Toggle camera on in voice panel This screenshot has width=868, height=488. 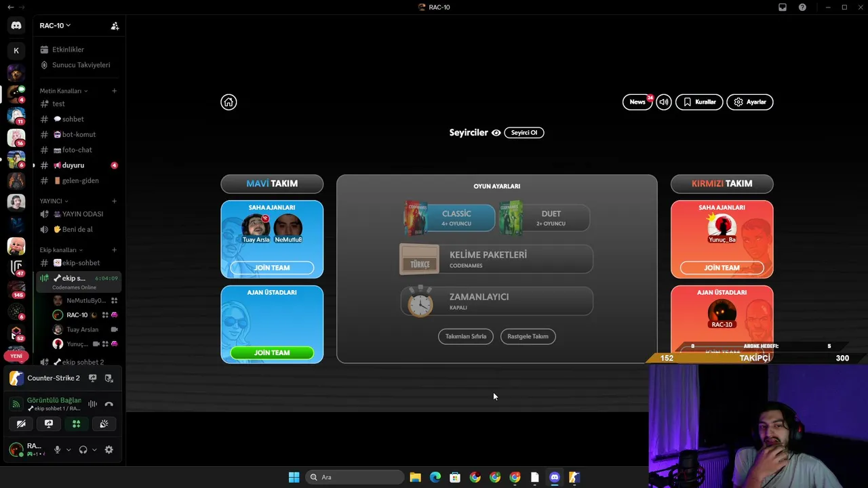21,424
